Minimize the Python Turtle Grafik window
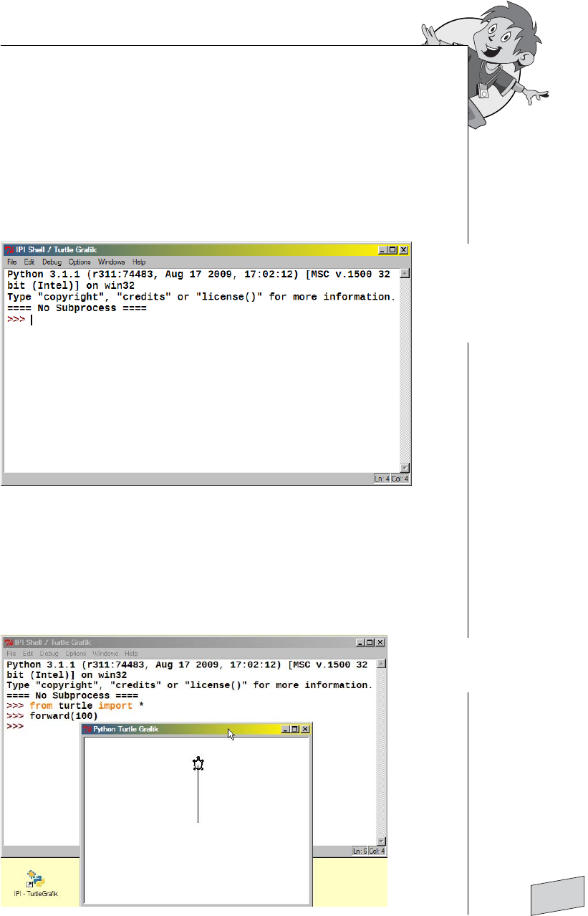The height and width of the screenshot is (916, 588). click(x=286, y=729)
